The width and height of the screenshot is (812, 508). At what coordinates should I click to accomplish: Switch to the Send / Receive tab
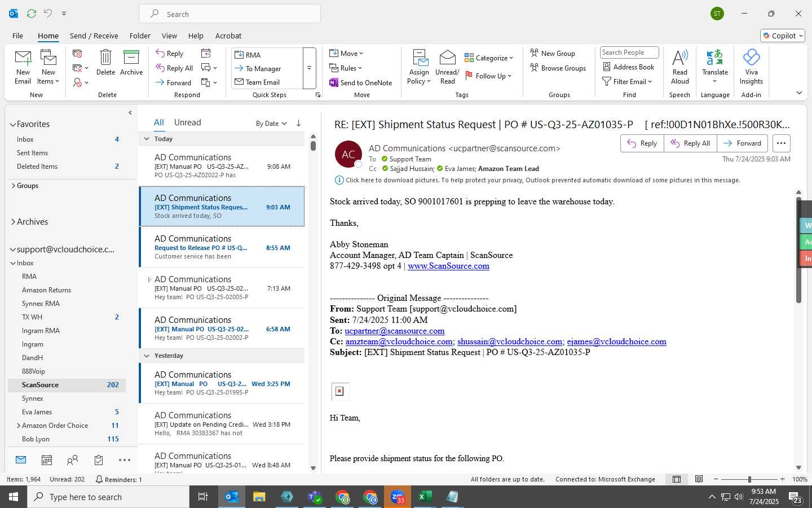(94, 36)
